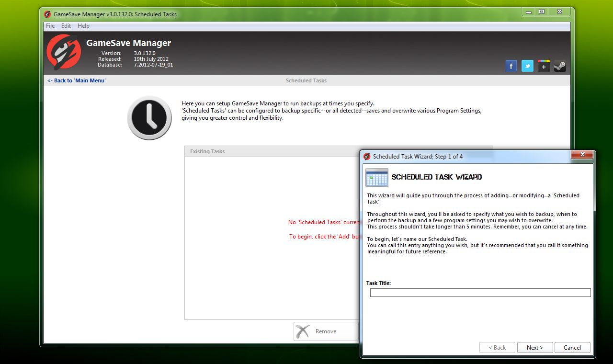Click the Steam icon in header
Screen dimensions: 613x364
(x=560, y=66)
